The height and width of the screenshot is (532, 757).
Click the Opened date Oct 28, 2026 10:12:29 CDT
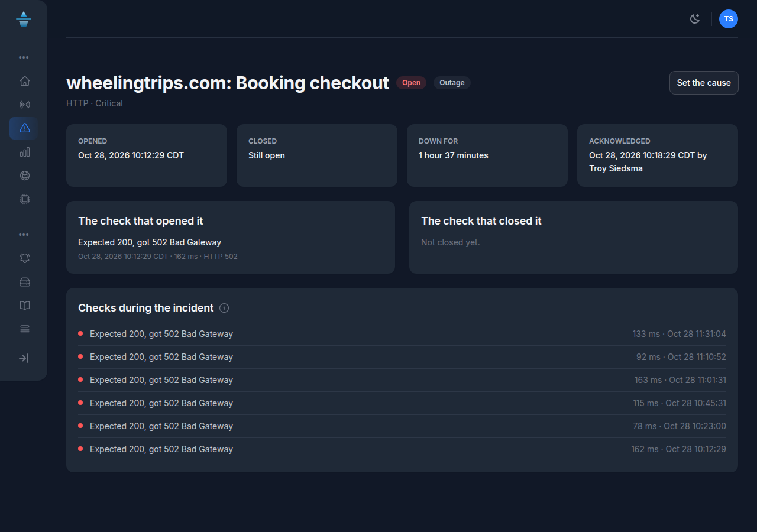tap(131, 155)
